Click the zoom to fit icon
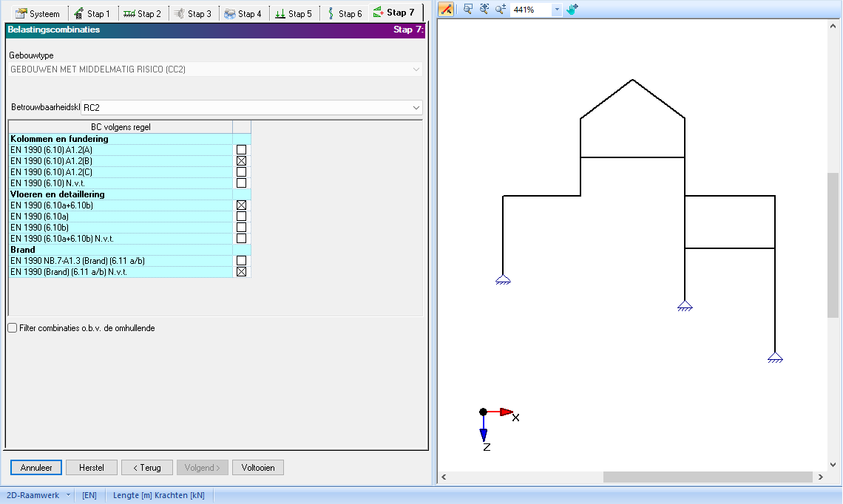Viewport: 843px width, 504px height. pos(484,9)
